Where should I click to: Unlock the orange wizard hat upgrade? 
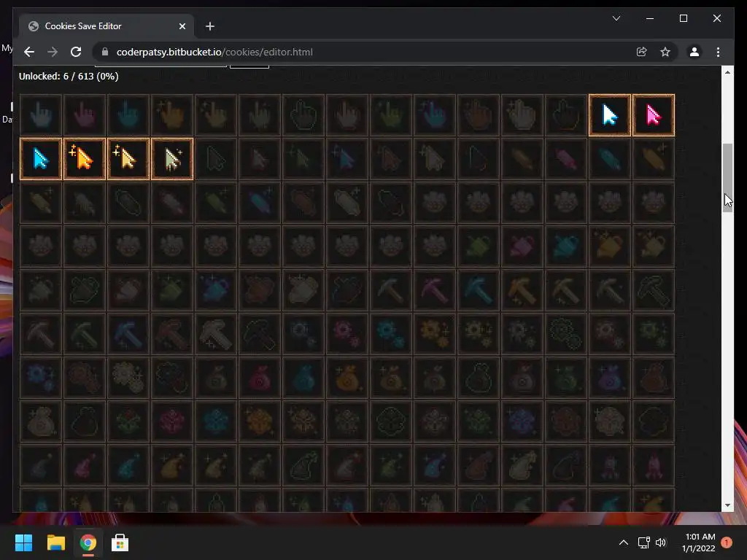click(172, 466)
